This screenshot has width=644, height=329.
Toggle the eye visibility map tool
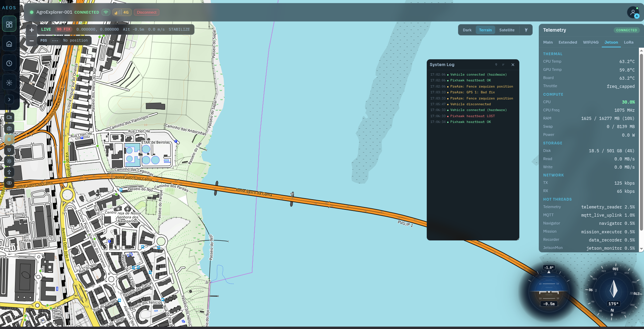tap(9, 183)
